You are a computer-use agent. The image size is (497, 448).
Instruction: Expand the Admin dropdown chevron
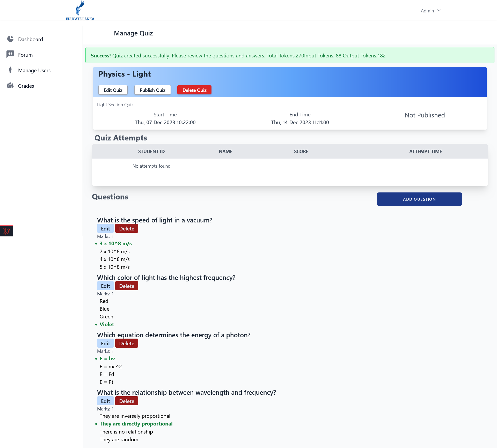(439, 11)
